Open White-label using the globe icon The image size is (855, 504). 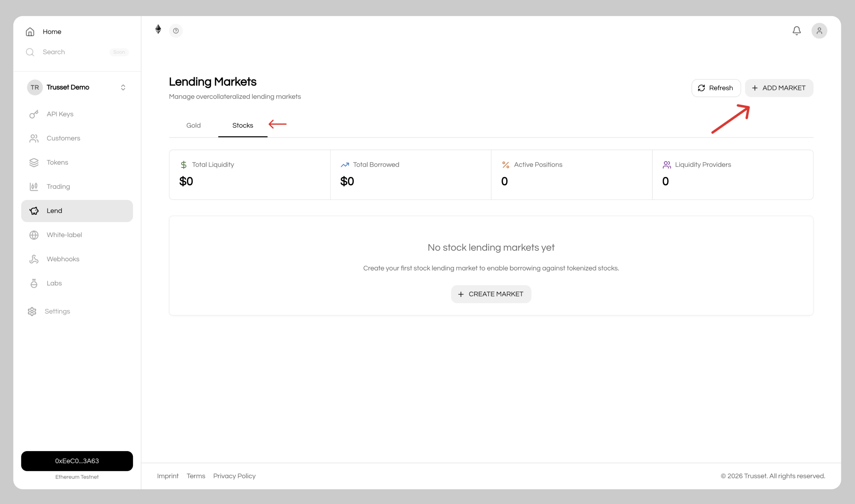(x=34, y=235)
